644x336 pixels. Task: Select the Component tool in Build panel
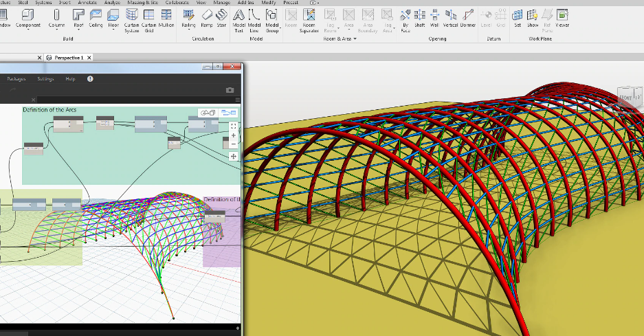tap(28, 19)
